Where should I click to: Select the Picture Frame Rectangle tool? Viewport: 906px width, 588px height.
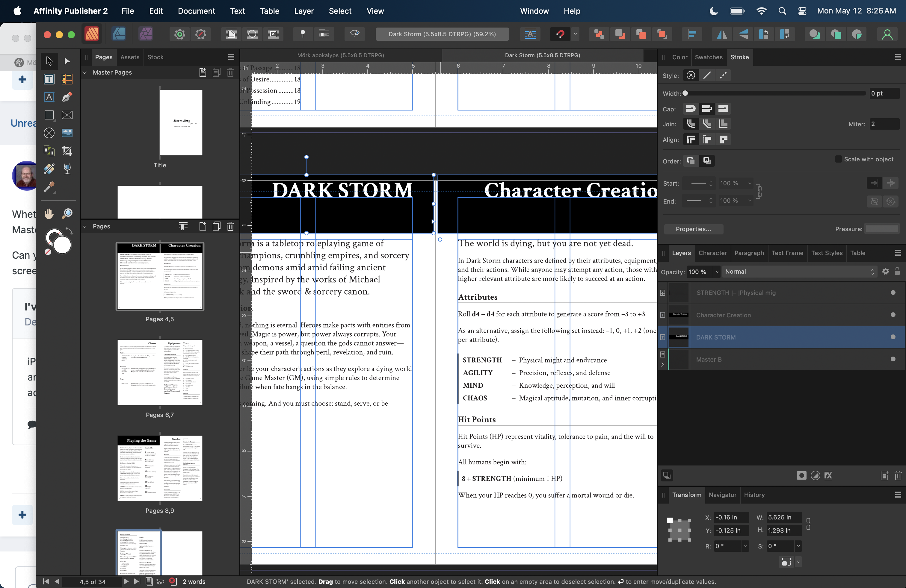(67, 115)
